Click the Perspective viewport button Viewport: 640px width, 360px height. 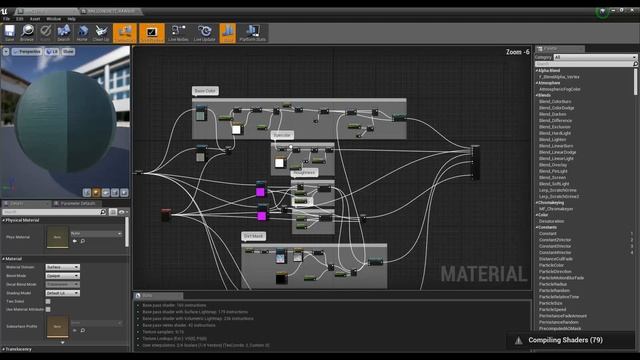27,52
